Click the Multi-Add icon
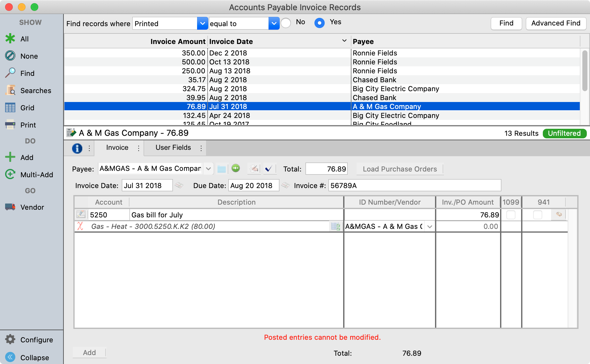 [x=10, y=174]
